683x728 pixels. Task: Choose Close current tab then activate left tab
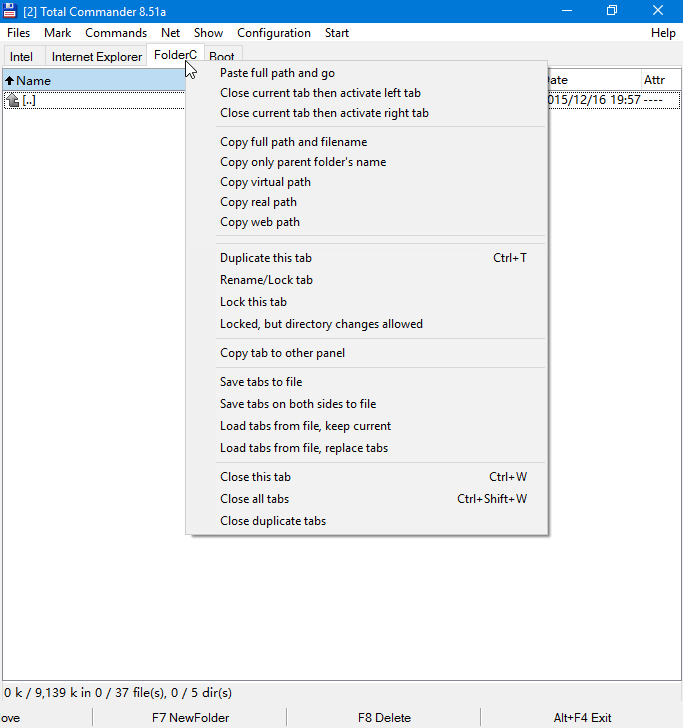click(x=367, y=93)
